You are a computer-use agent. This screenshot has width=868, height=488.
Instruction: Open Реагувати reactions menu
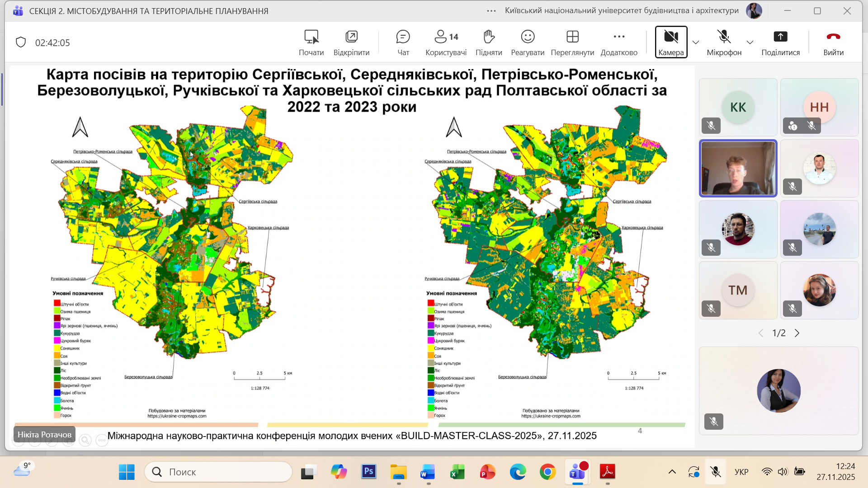528,43
